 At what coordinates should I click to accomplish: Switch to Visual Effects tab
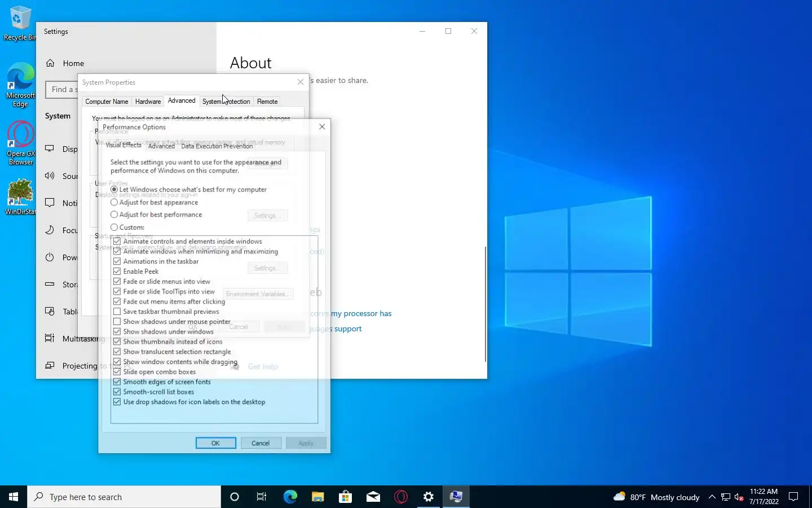point(123,145)
